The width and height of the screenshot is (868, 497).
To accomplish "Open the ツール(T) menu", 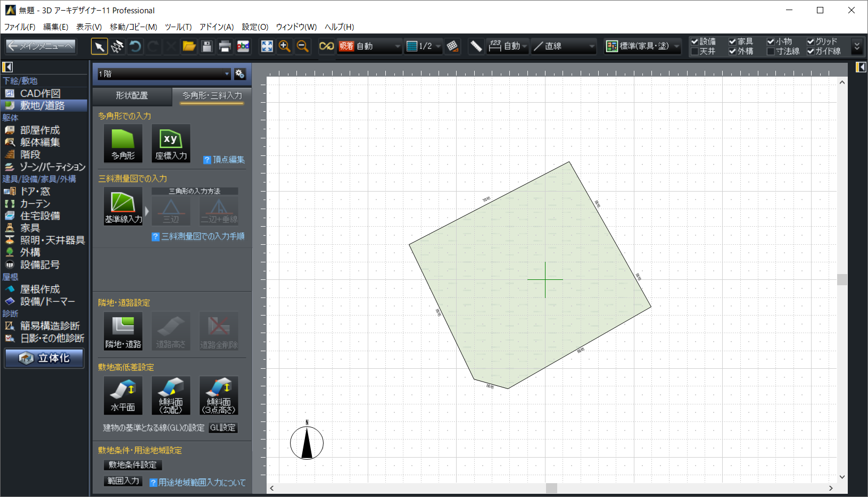I will tap(178, 27).
